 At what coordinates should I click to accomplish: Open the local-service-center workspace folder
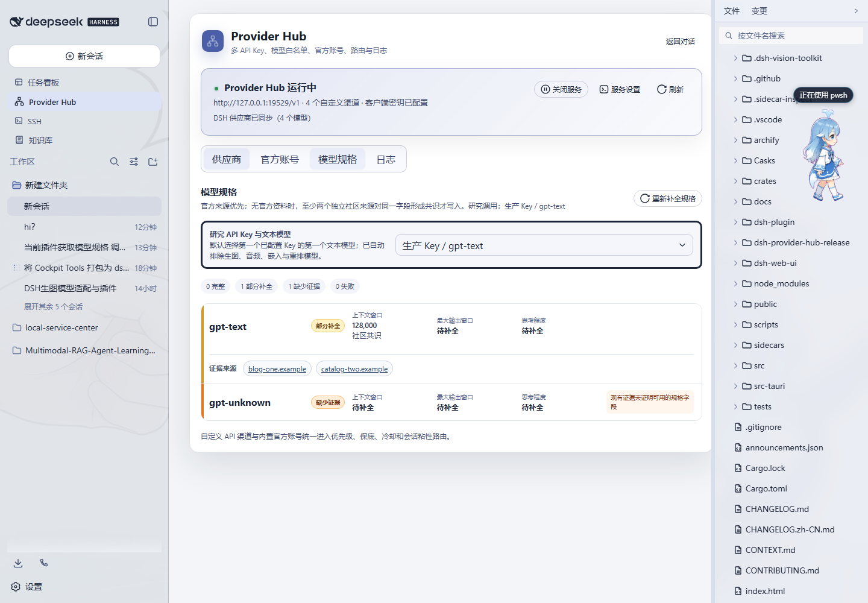84,327
